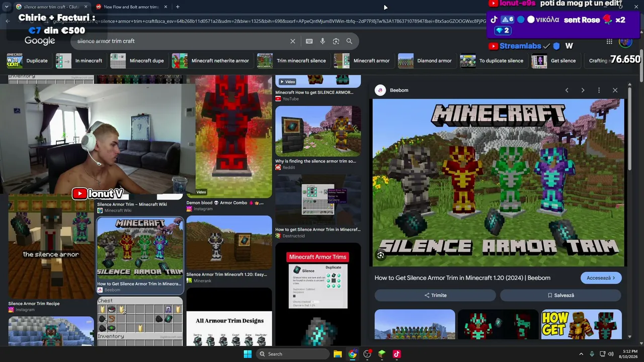Screen dimensions: 644x362
Task: Save the image using Salvează
Action: 561,295
